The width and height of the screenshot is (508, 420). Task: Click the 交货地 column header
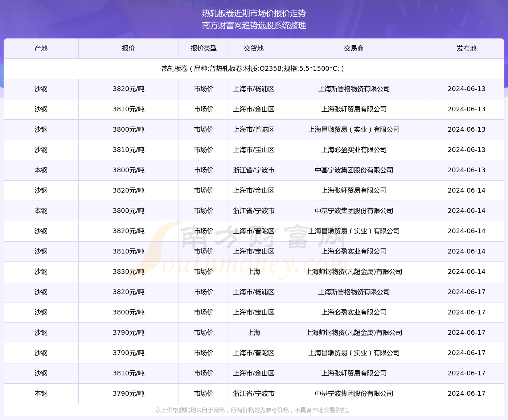click(254, 48)
